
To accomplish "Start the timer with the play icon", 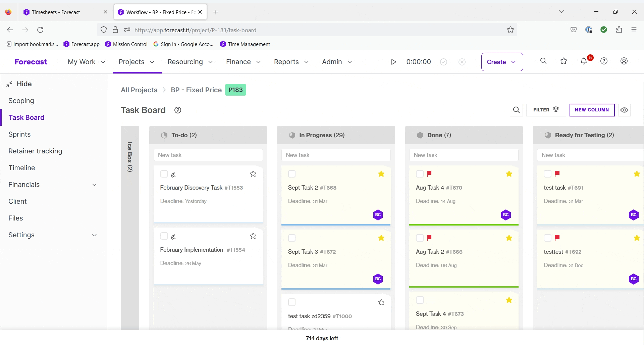I will pyautogui.click(x=393, y=62).
